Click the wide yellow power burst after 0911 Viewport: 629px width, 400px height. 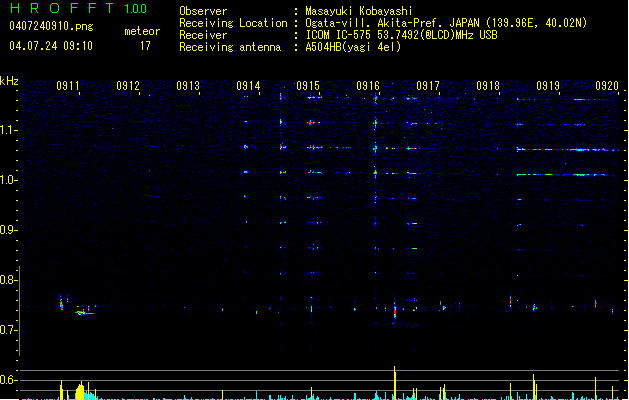pyautogui.click(x=80, y=392)
